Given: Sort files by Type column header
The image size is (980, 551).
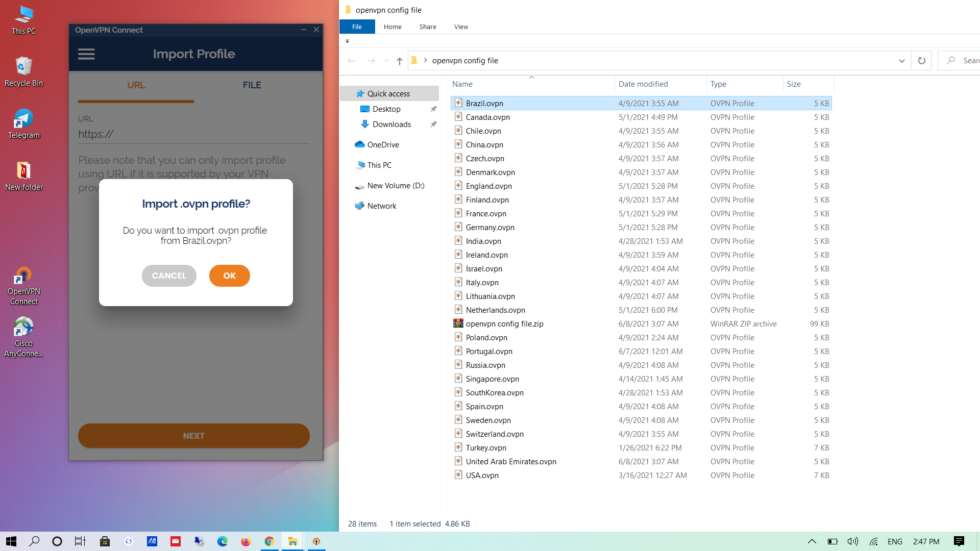Looking at the screenshot, I should tap(745, 84).
